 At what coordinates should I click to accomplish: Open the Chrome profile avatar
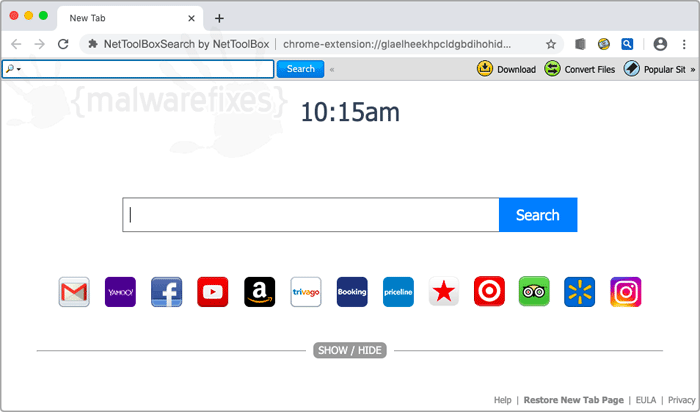660,44
